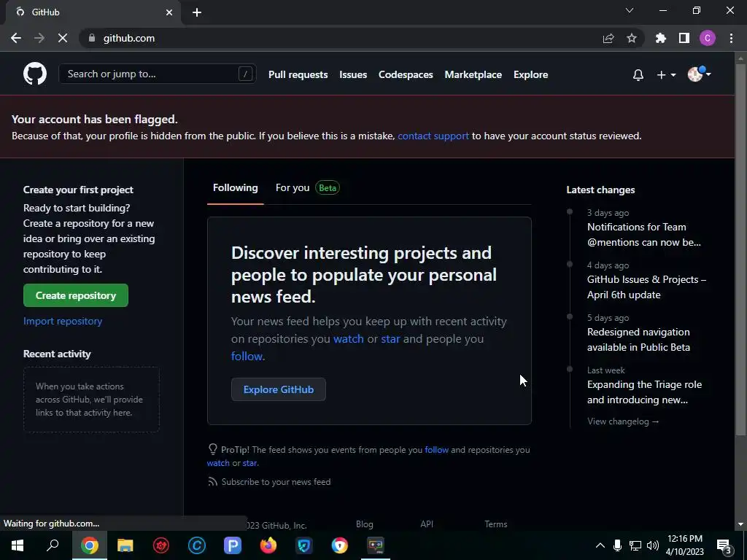Open the notifications bell

[638, 75]
